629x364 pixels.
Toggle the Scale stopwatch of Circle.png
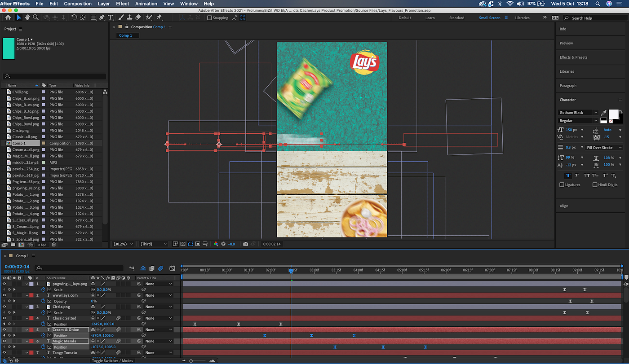point(44,312)
